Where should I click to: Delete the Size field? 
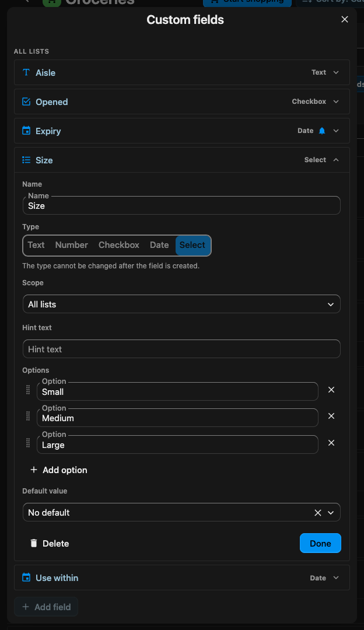click(50, 544)
